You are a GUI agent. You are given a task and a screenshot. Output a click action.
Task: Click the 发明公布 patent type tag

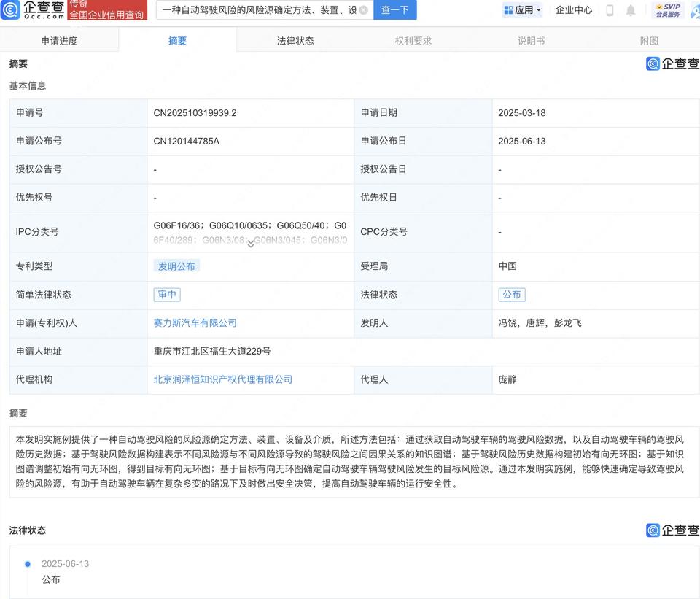tap(176, 266)
